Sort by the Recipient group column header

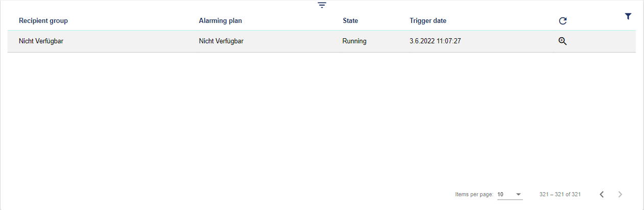point(43,21)
